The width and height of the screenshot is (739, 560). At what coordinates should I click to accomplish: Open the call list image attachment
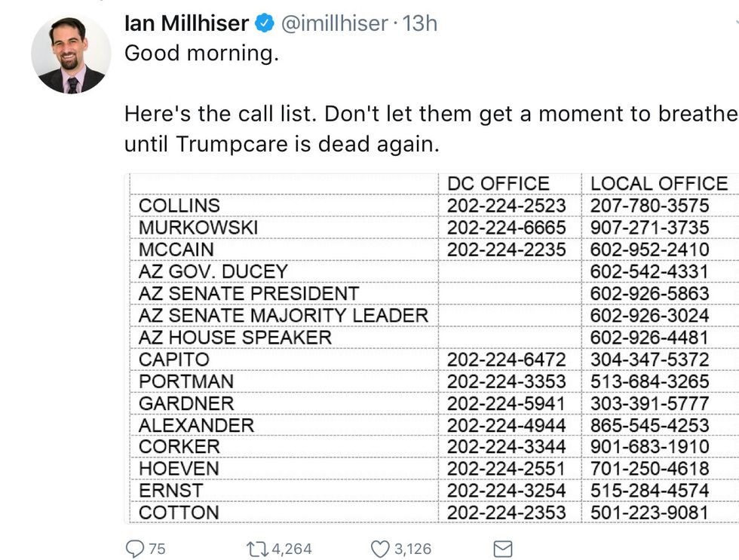[431, 348]
